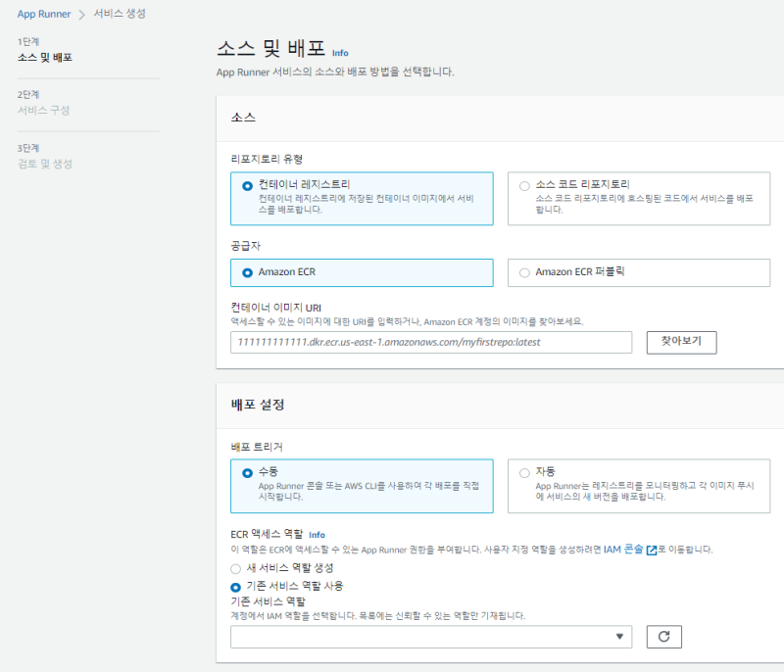The height and width of the screenshot is (672, 784).
Task: Click the 찾아보기 browse button
Action: 681,342
